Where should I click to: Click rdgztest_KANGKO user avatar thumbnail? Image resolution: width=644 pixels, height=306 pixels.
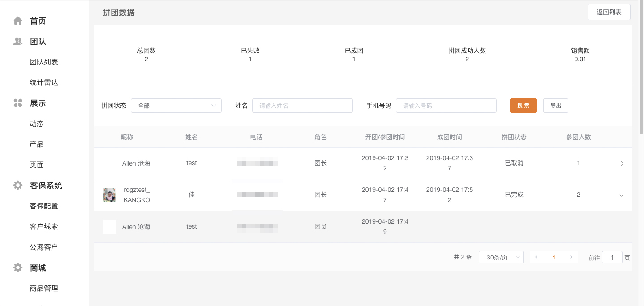pos(109,195)
